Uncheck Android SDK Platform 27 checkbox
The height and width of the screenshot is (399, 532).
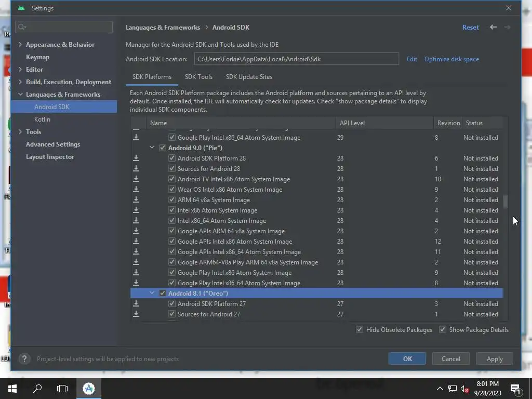[171, 303]
